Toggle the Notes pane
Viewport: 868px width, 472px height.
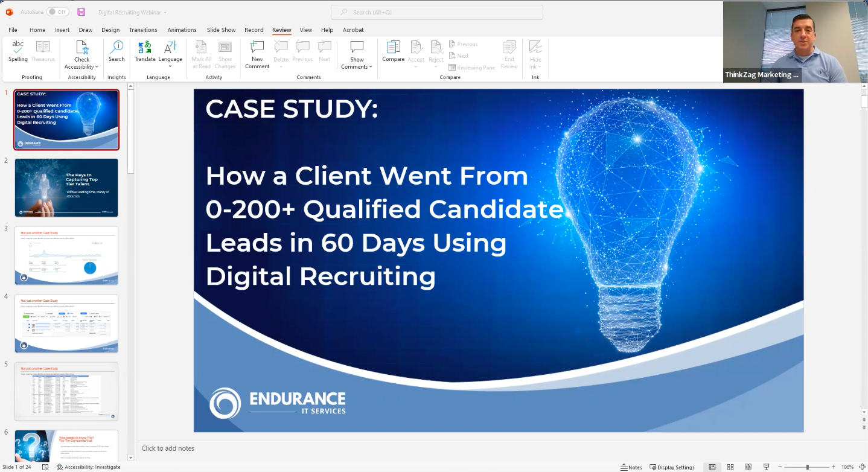(631, 467)
